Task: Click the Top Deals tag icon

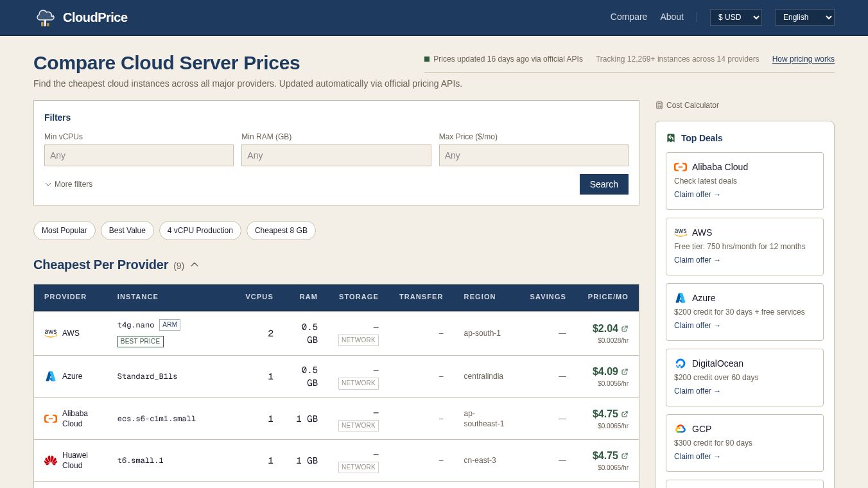Action: click(x=671, y=138)
